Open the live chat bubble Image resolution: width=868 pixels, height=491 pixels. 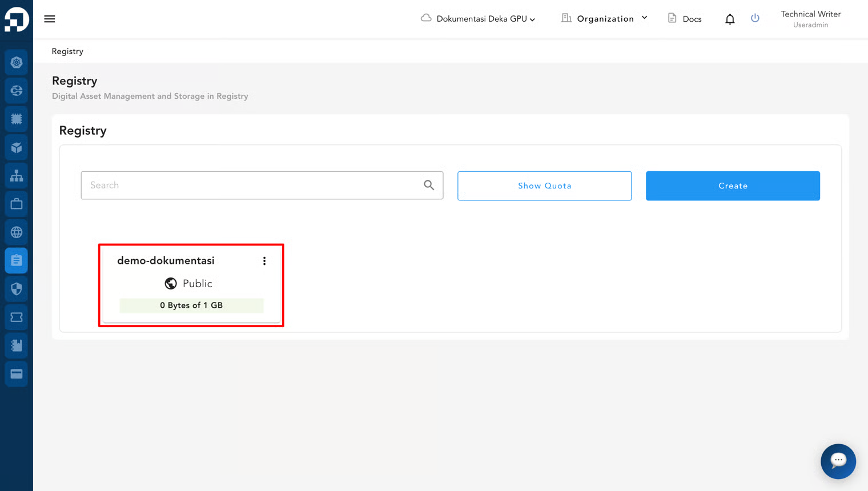838,461
